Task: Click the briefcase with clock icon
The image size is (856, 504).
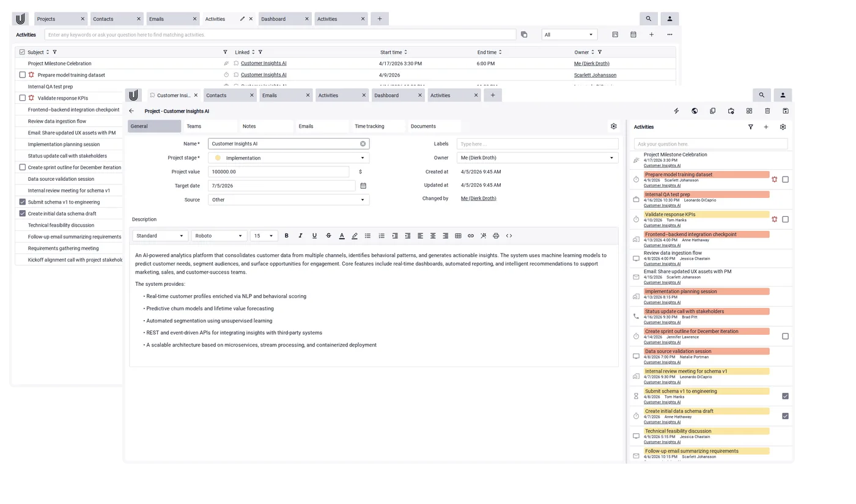Action: coord(731,111)
